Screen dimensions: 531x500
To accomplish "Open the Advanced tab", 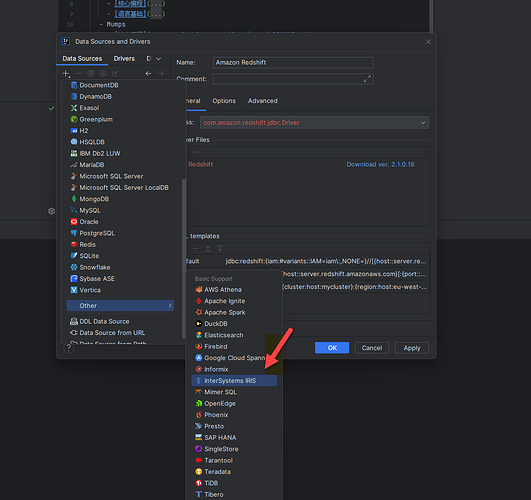I will click(x=262, y=101).
